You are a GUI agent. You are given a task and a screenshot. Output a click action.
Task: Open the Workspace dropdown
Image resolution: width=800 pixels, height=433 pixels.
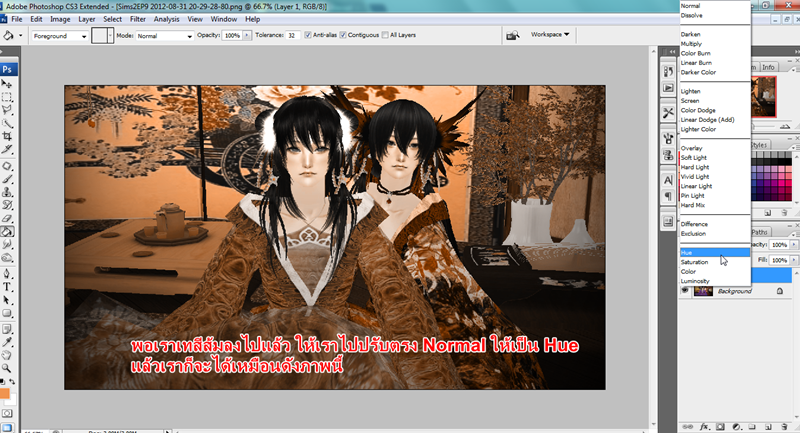549,35
